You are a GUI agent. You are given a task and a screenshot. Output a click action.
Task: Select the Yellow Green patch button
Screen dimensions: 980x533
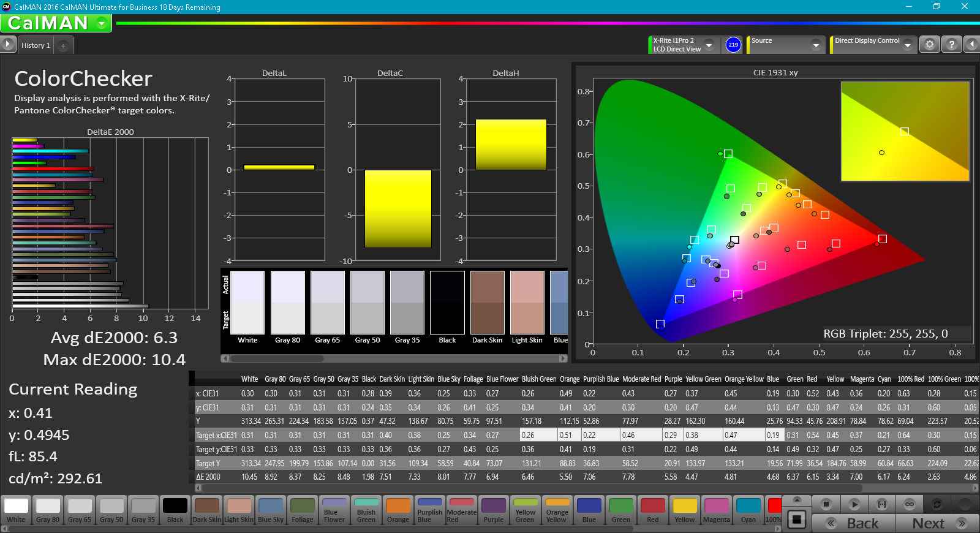pyautogui.click(x=526, y=510)
